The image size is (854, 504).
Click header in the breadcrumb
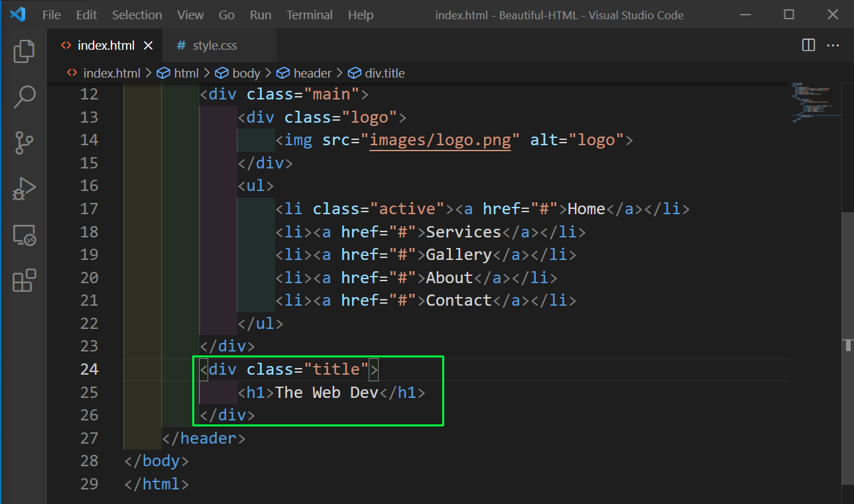click(x=312, y=73)
